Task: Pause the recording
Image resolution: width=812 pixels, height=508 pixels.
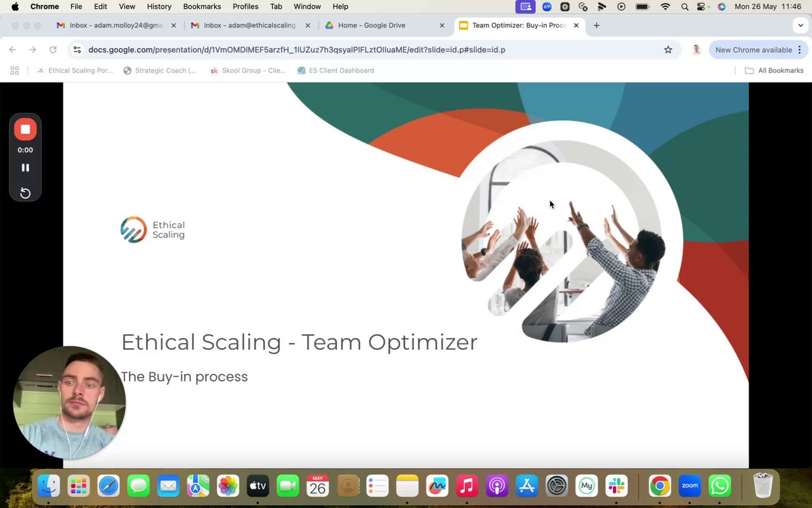Action: (25, 168)
